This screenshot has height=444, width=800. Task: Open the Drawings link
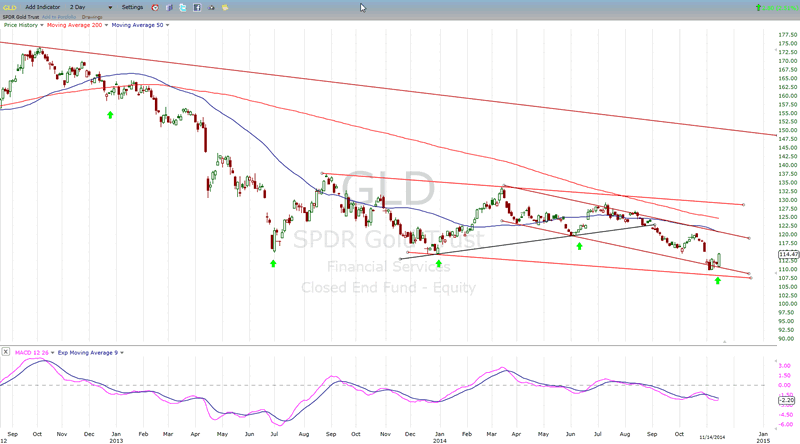pyautogui.click(x=92, y=17)
